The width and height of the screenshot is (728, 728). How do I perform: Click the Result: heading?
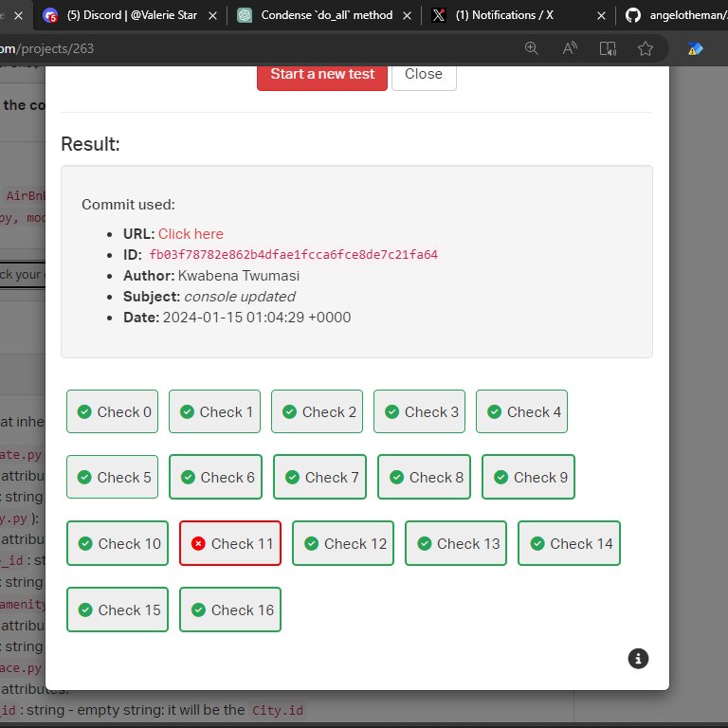coord(91,144)
